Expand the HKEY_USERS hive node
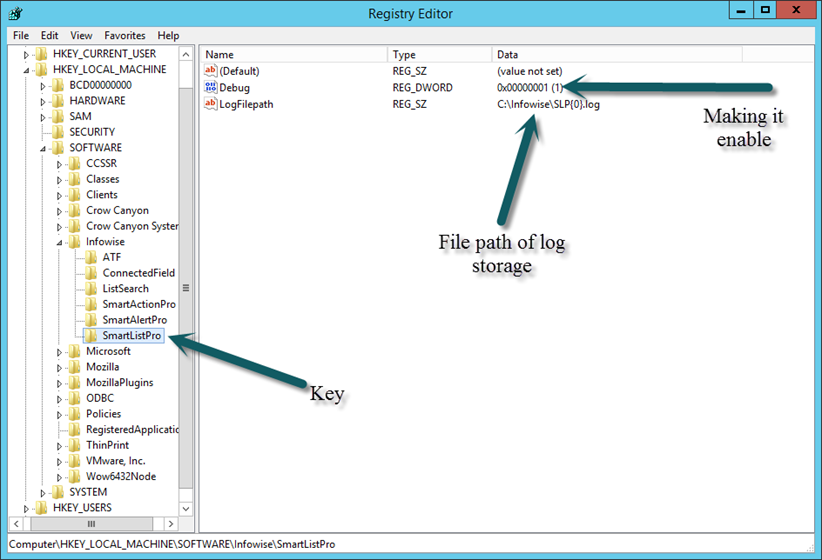Screen dimensions: 822x560 pyautogui.click(x=27, y=508)
